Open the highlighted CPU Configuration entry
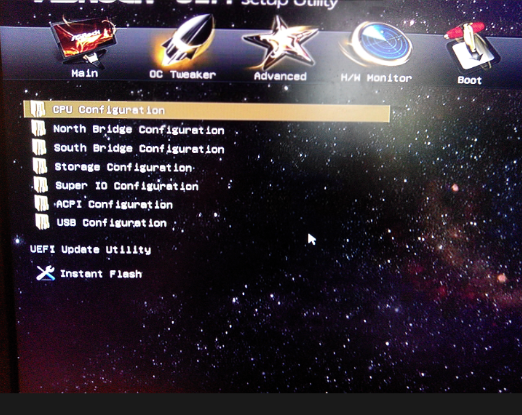The height and width of the screenshot is (415, 522). (x=207, y=111)
